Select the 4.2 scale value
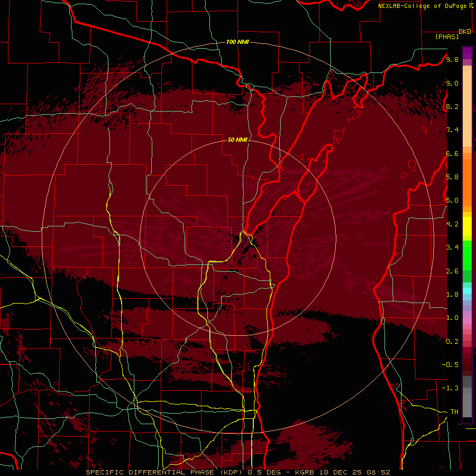Image resolution: width=476 pixels, height=476 pixels. tap(452, 224)
